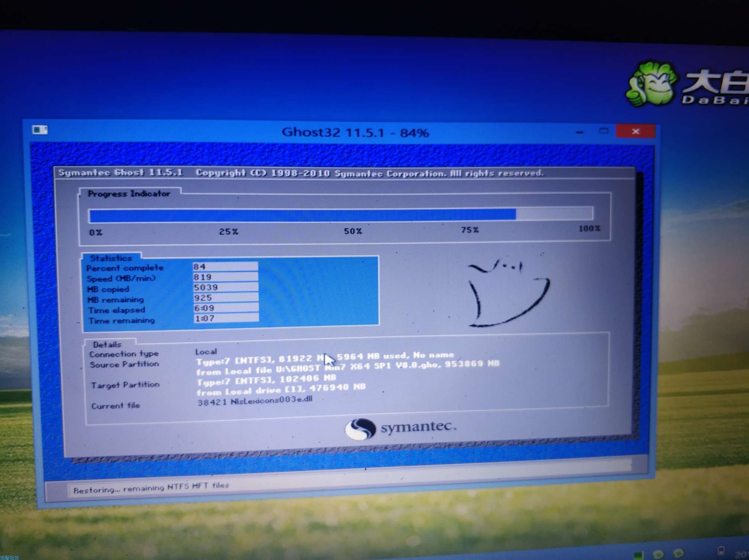
Task: Click the Ghost32 window system menu icon
Action: pos(40,130)
